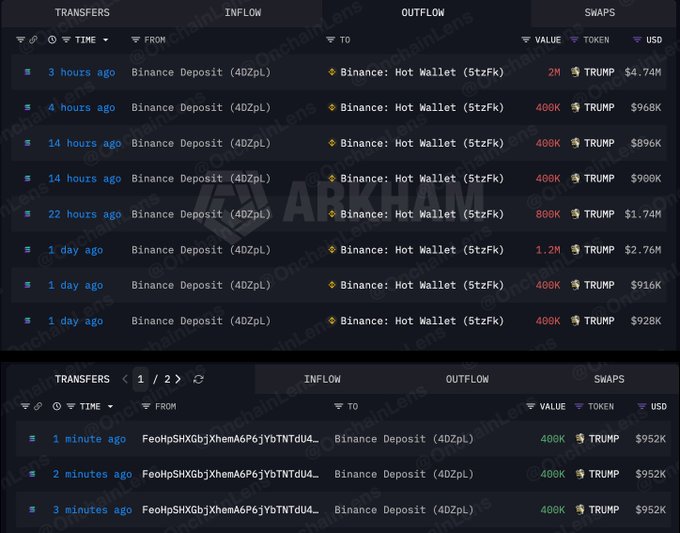680x533 pixels.
Task: Open the bottom panel VALUE filter icon
Action: click(x=530, y=406)
